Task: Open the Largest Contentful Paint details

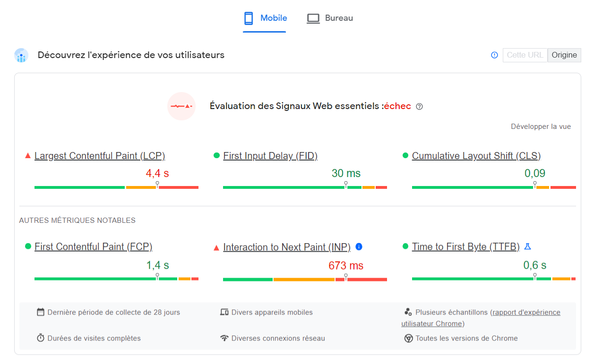Action: pyautogui.click(x=99, y=155)
